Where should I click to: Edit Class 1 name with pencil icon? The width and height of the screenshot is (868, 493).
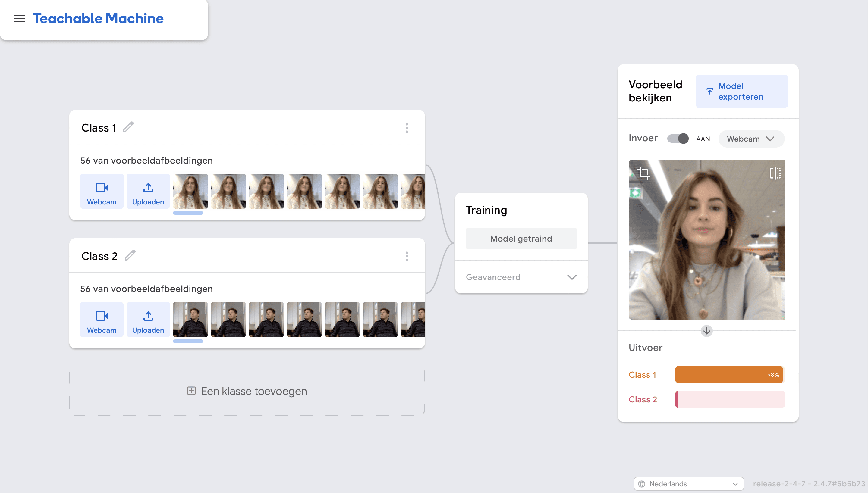pos(128,127)
